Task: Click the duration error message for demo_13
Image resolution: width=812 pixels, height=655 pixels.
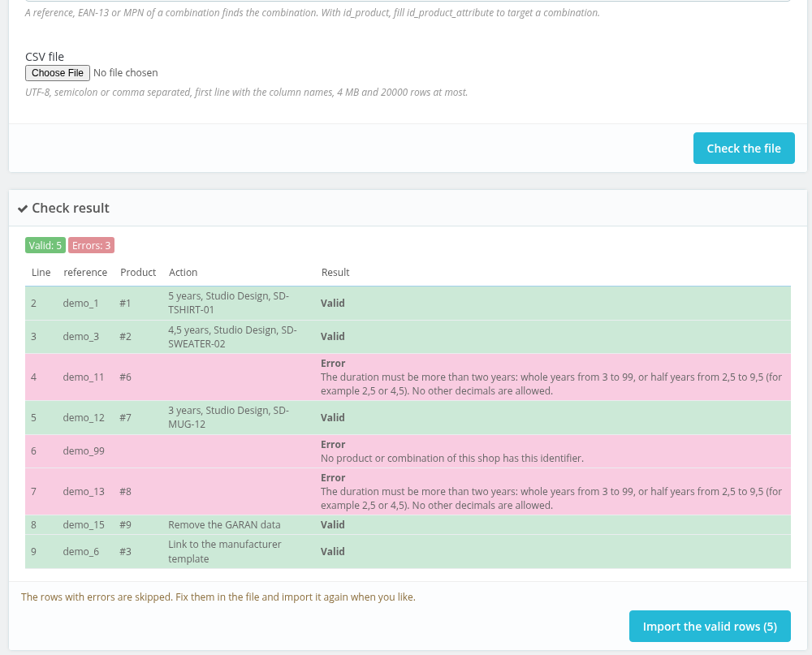Action: click(x=551, y=498)
